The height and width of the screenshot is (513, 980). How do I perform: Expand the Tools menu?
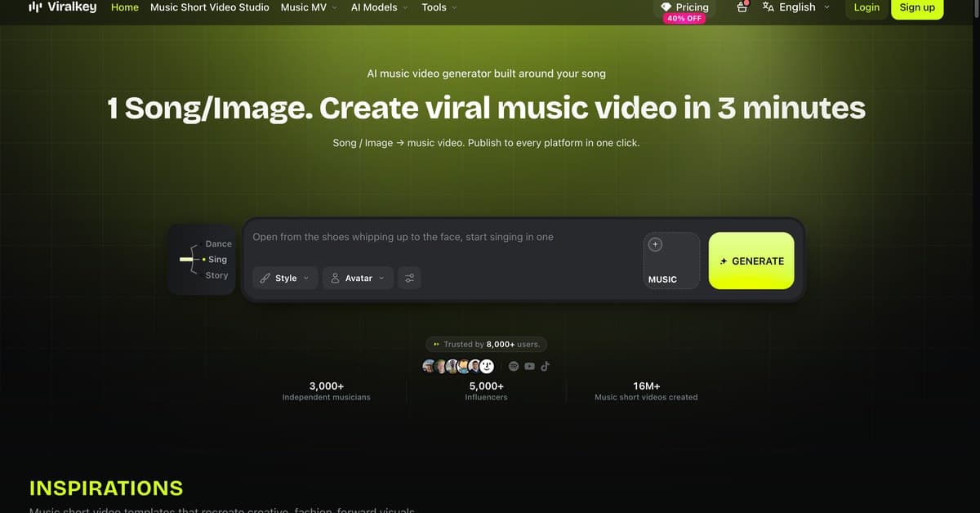pyautogui.click(x=439, y=7)
